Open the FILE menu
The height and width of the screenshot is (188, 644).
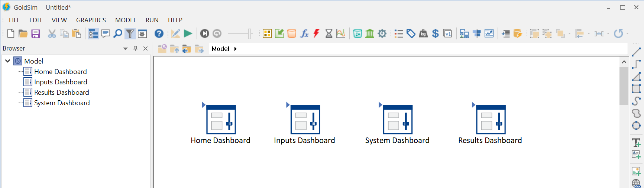pyautogui.click(x=14, y=20)
